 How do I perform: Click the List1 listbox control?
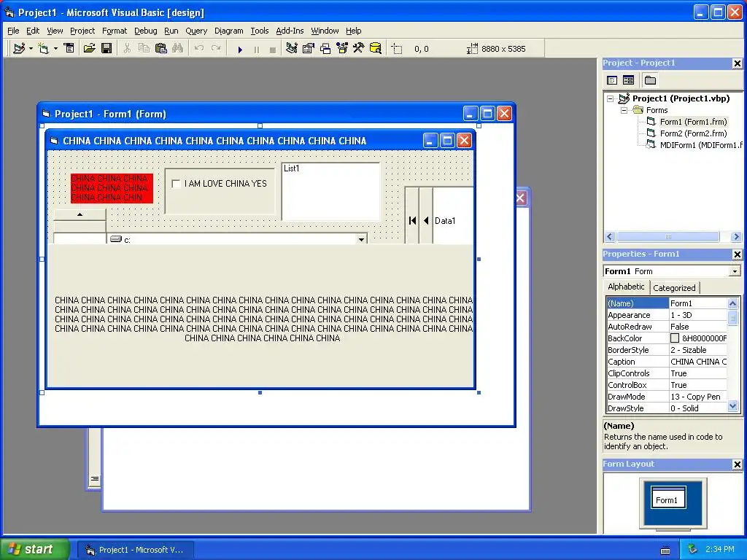tap(330, 192)
